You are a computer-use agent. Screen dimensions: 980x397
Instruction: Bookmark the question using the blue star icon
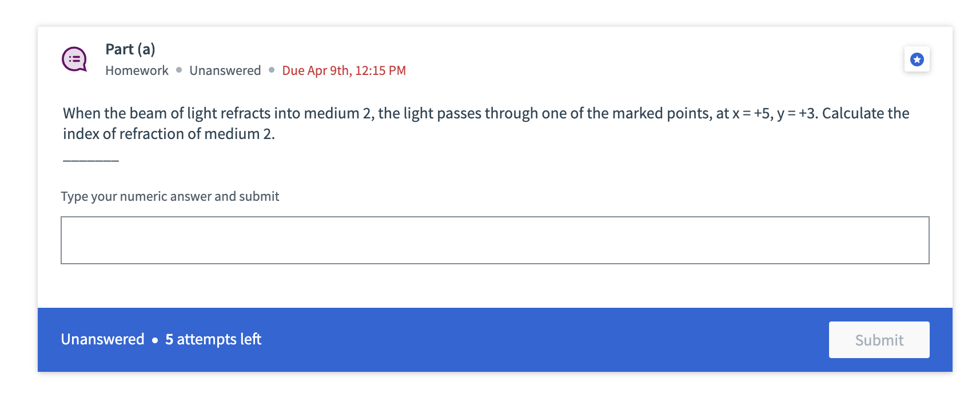pos(917,59)
